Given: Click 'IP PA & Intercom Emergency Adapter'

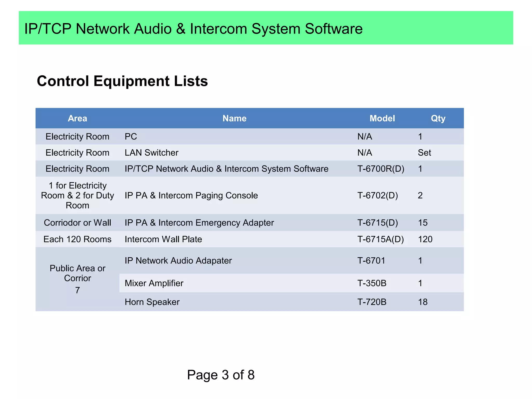Looking at the screenshot, I should click(x=199, y=223).
